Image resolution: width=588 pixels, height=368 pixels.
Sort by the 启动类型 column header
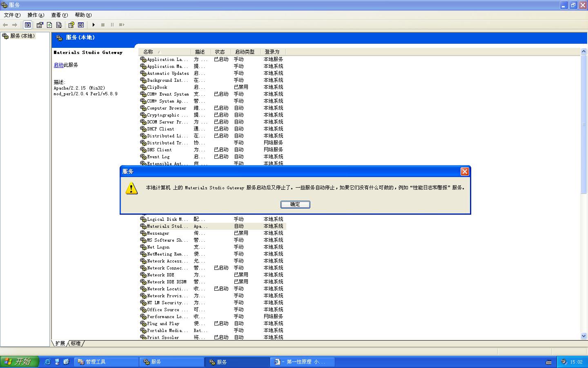pos(245,52)
